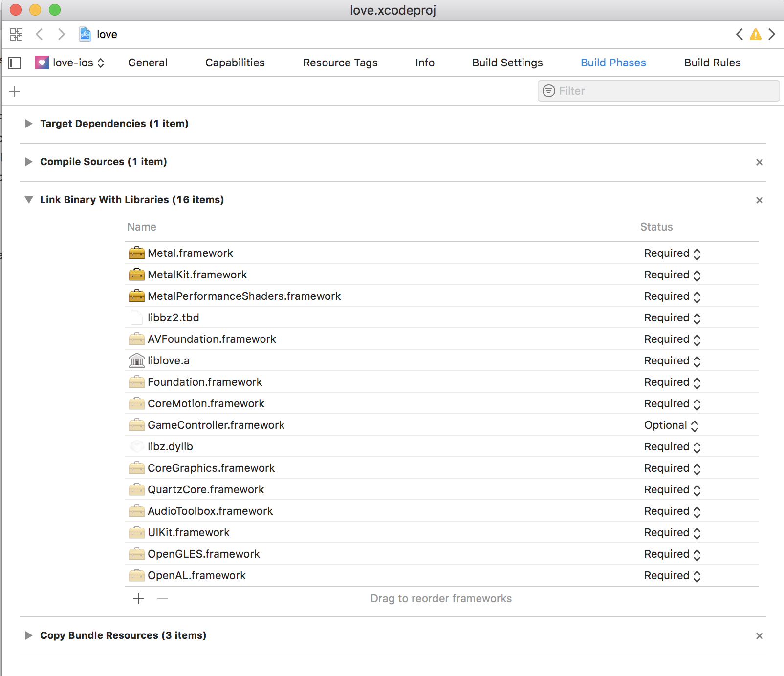784x676 pixels.
Task: Change CoreMotion.framework status dropdown
Action: (x=673, y=404)
